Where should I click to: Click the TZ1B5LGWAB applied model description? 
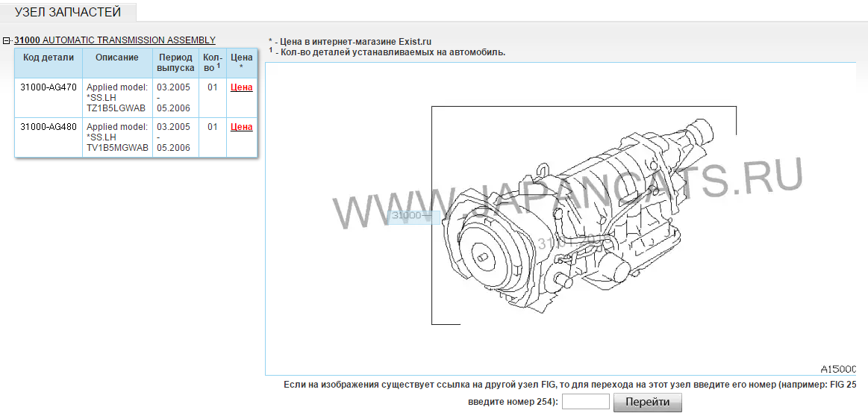(x=117, y=98)
